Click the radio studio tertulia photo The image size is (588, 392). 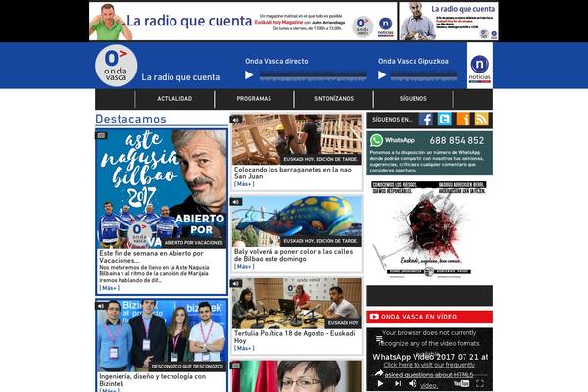[297, 304]
